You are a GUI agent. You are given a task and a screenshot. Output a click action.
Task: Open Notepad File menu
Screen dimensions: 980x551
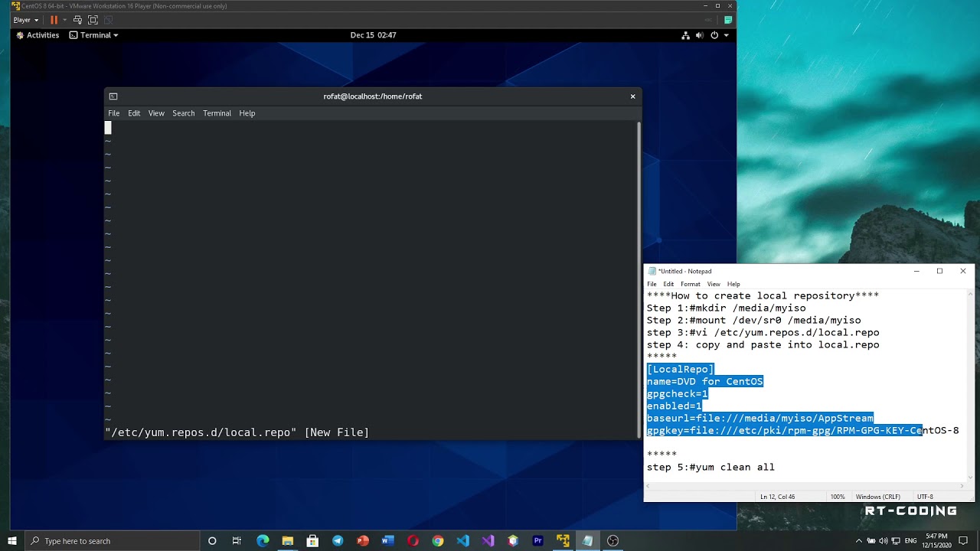point(652,284)
